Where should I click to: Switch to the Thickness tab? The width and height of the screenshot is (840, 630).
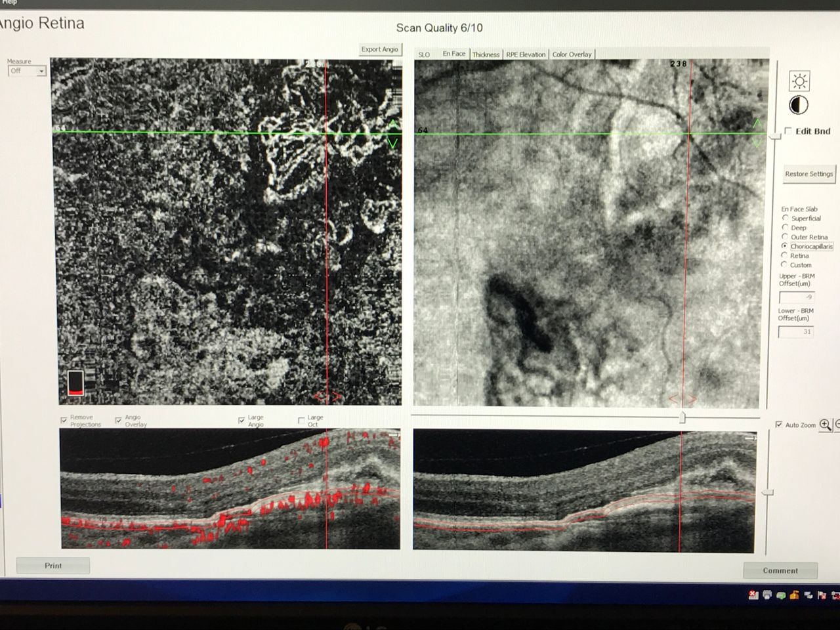click(486, 54)
